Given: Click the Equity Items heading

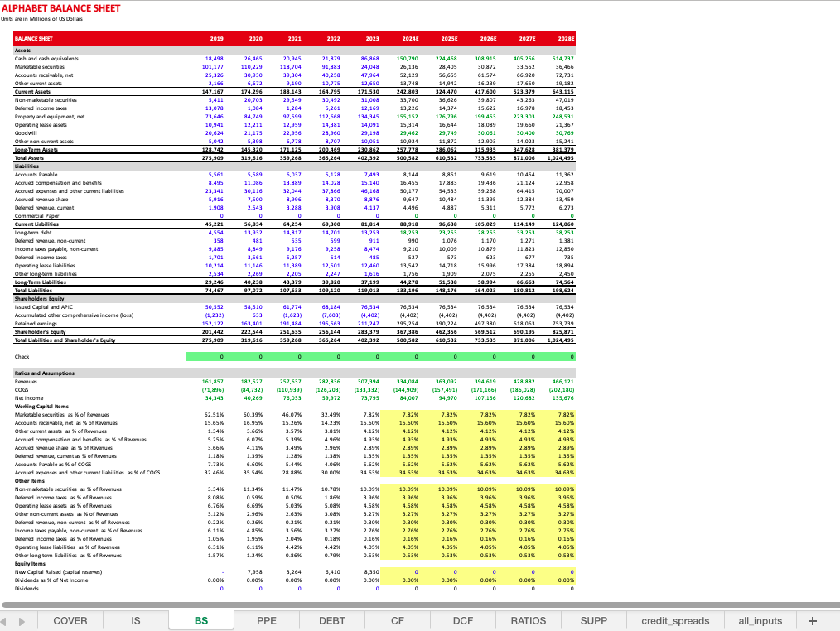Looking at the screenshot, I should 30,563.
